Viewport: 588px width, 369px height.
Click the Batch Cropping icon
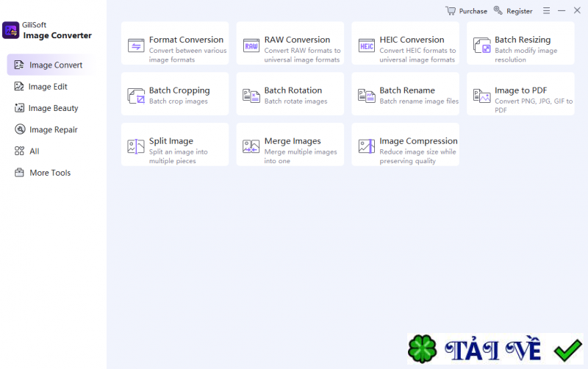pyautogui.click(x=136, y=96)
